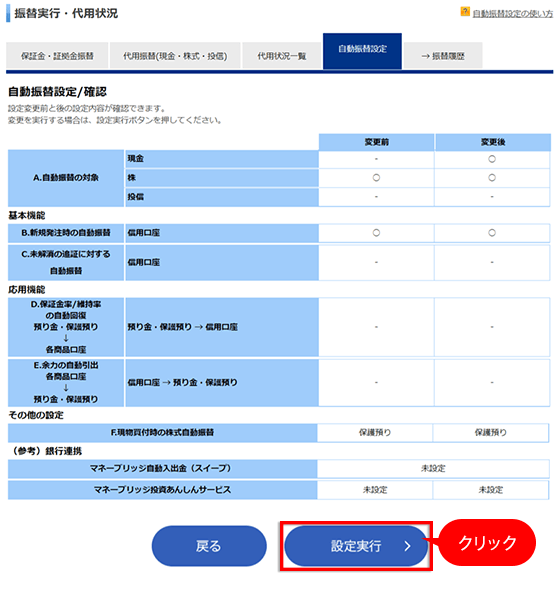Switch to the 保証金・証拠金振替 tab
Screen dimensions: 555x590
57,56
